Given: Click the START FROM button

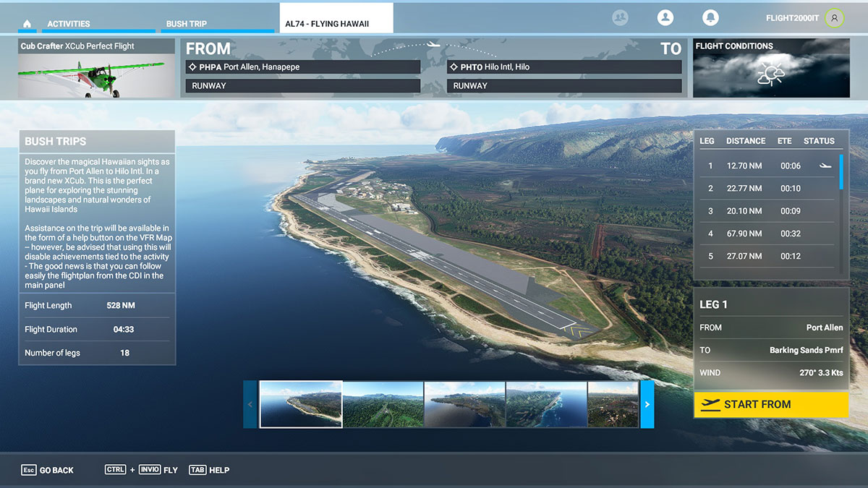Looking at the screenshot, I should click(771, 405).
